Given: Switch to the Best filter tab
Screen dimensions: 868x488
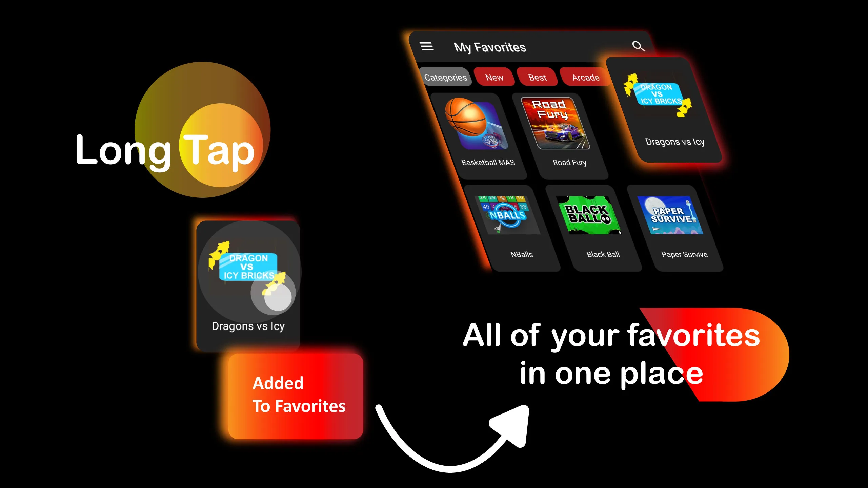Looking at the screenshot, I should click(536, 78).
